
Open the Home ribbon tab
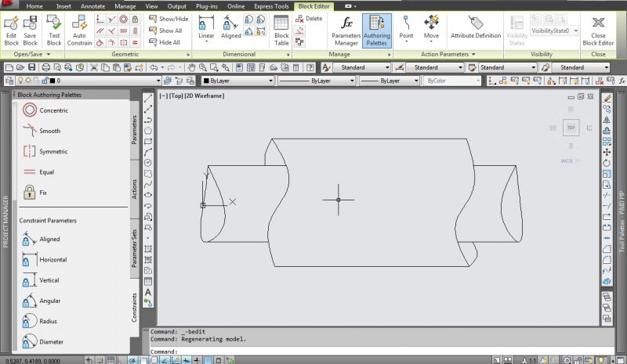34,6
